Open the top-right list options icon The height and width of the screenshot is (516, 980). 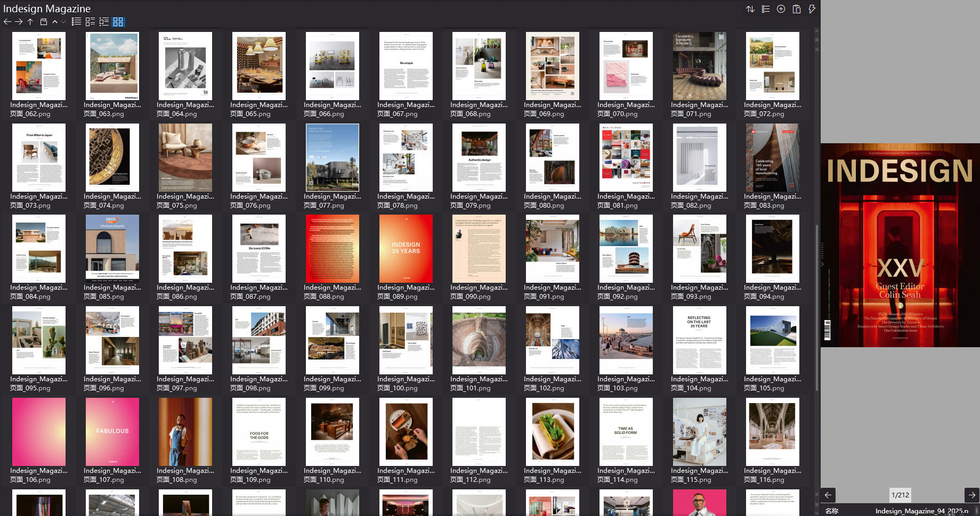tap(766, 9)
